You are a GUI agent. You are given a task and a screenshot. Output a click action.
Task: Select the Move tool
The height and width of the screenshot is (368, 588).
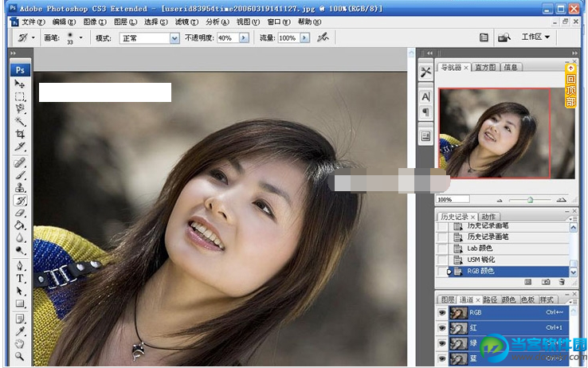20,84
